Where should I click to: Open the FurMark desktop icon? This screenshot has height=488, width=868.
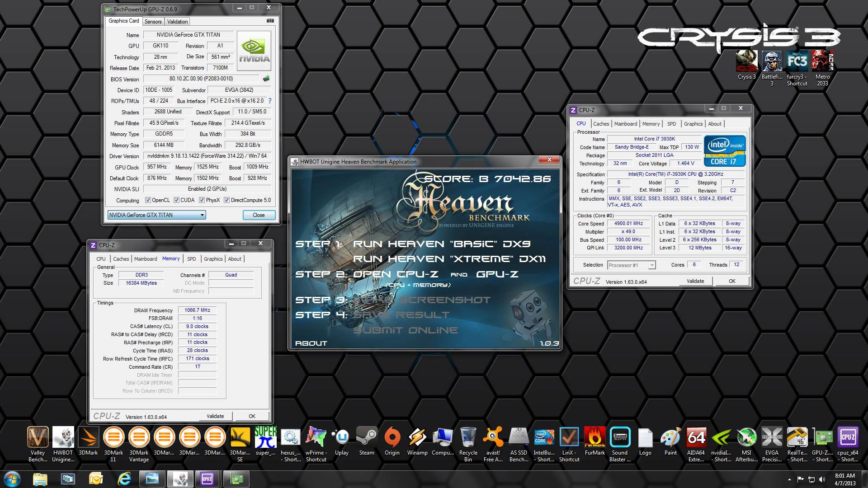coord(594,441)
